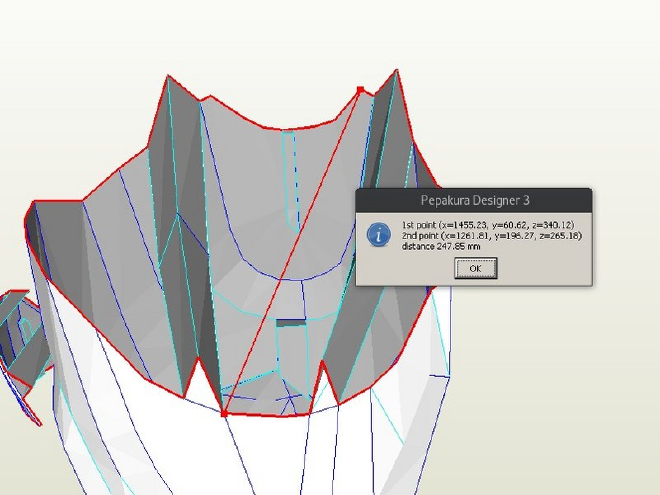Select the red measurement point on bottom rim
Viewport: 660px width, 495px height.
[224, 414]
